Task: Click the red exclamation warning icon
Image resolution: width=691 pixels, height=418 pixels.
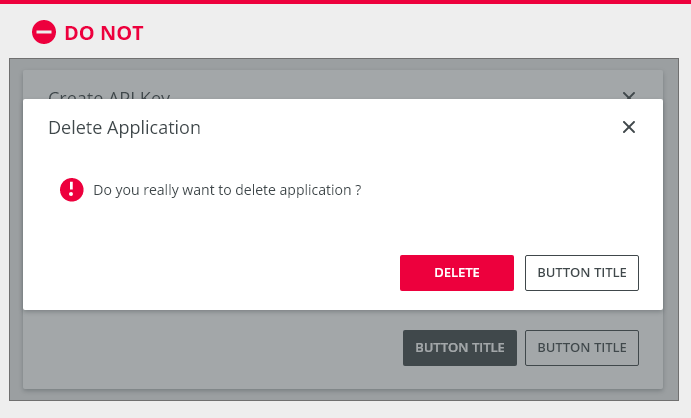Action: [72, 190]
